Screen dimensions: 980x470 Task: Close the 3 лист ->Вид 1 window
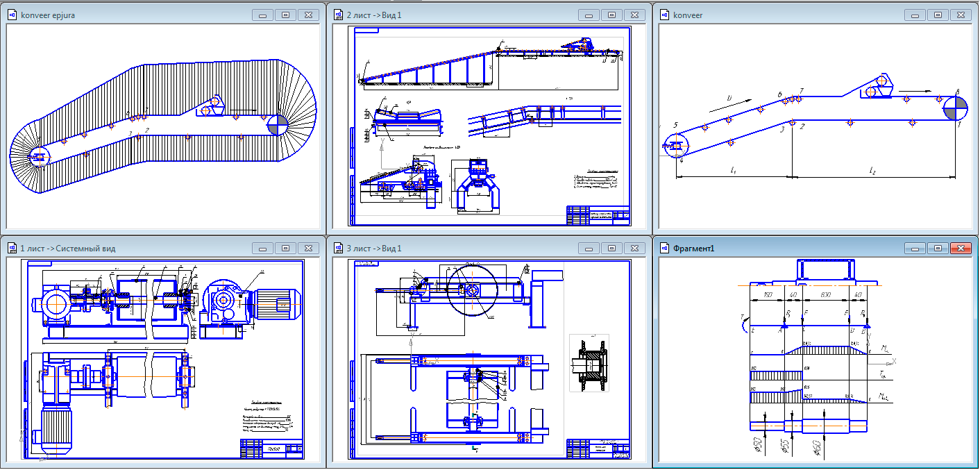pos(634,248)
